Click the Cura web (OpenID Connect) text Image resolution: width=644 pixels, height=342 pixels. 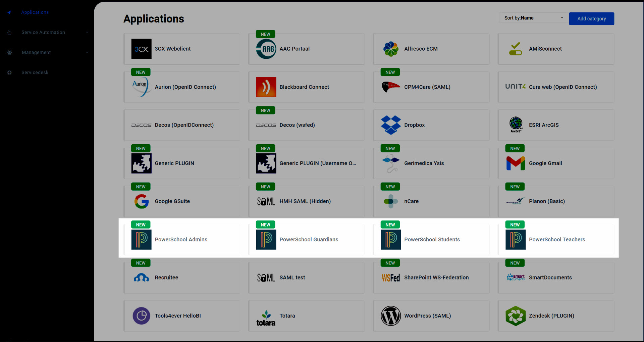(x=563, y=87)
